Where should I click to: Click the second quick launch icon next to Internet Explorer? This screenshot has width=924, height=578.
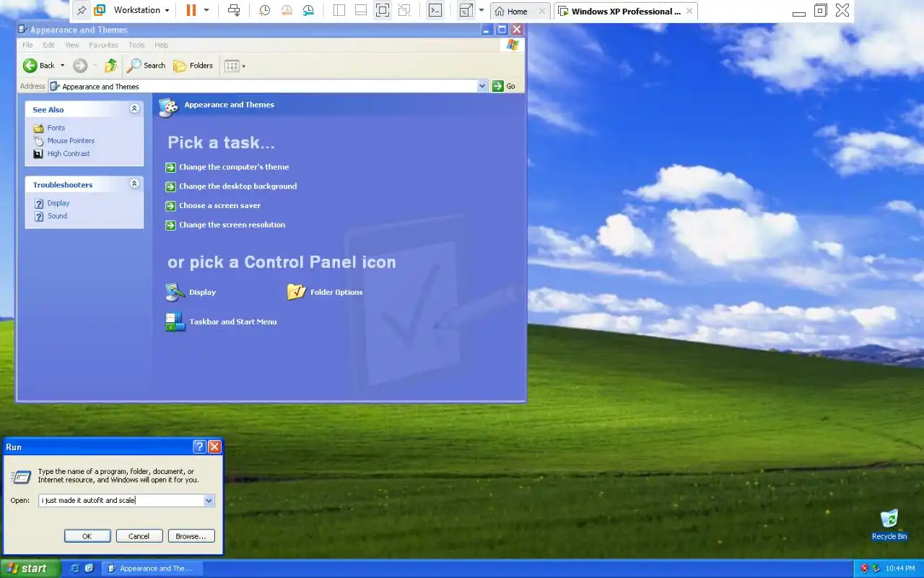(90, 569)
